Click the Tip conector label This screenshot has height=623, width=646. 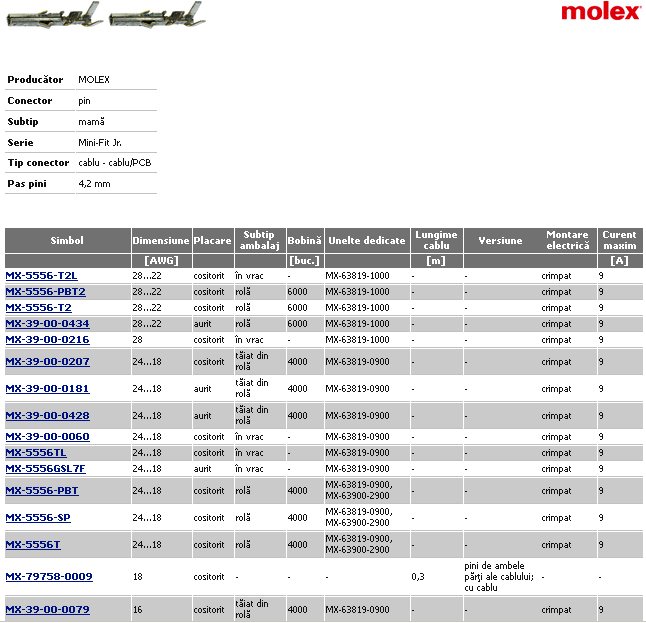tap(38, 163)
